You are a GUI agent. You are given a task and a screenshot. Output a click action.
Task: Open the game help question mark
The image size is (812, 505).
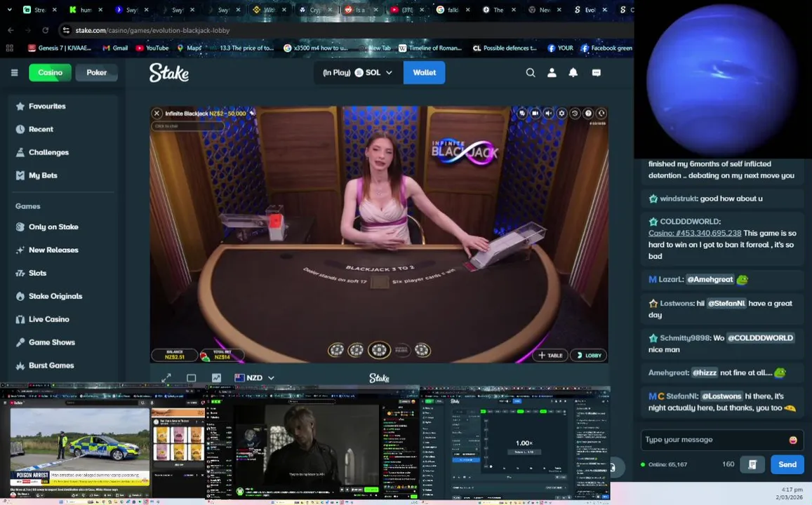(x=588, y=114)
